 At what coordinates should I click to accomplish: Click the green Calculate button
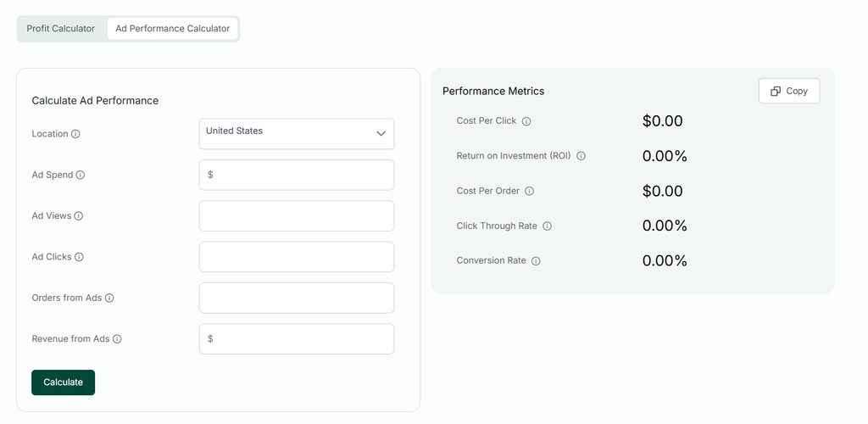pyautogui.click(x=63, y=382)
